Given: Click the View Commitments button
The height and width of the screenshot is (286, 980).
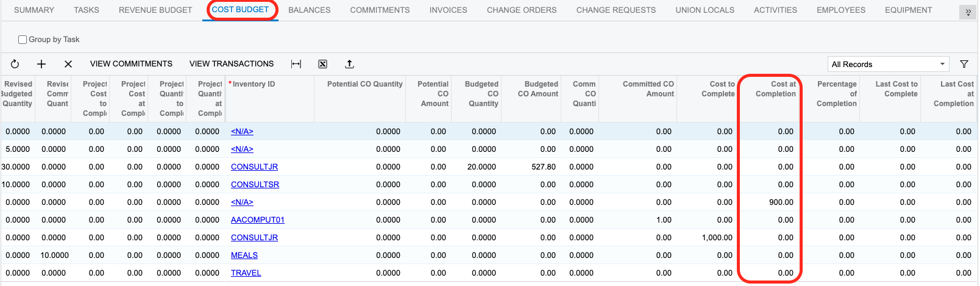Looking at the screenshot, I should (x=131, y=64).
